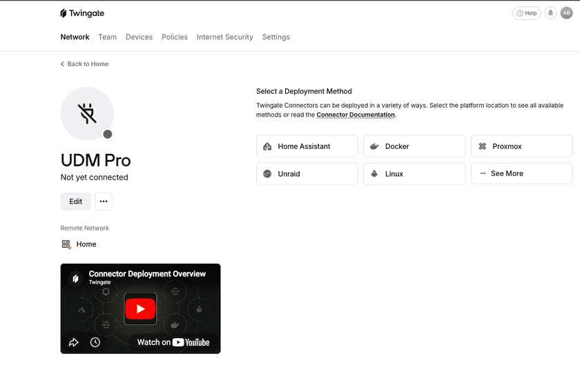The height and width of the screenshot is (392, 580).
Task: Select the Docker deployment method
Action: 414,146
